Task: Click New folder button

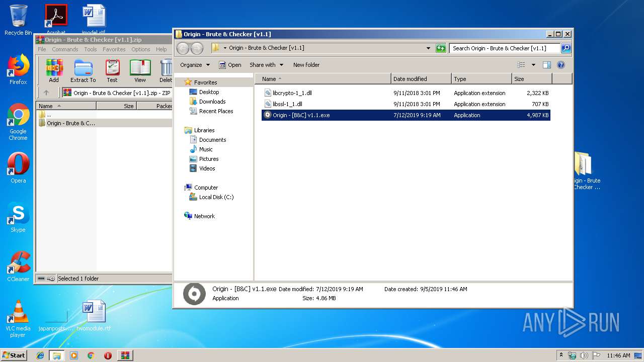Action: [x=306, y=65]
